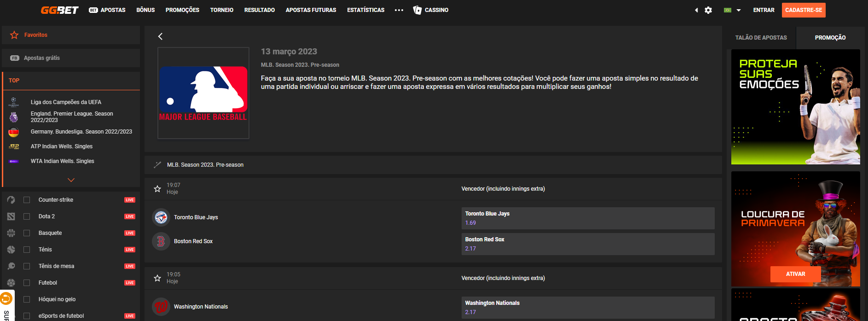This screenshot has width=868, height=321.
Task: Click the ATP Indian Wells icon
Action: pos(14,146)
